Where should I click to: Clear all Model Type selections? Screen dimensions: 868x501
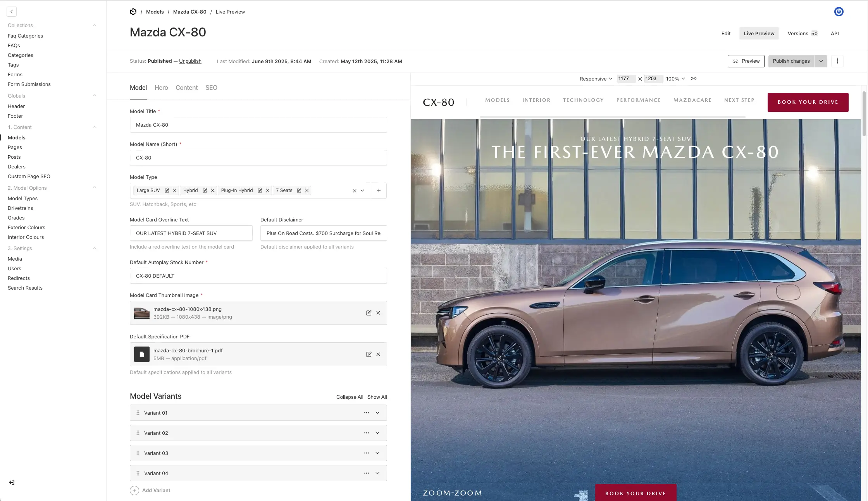[355, 190]
